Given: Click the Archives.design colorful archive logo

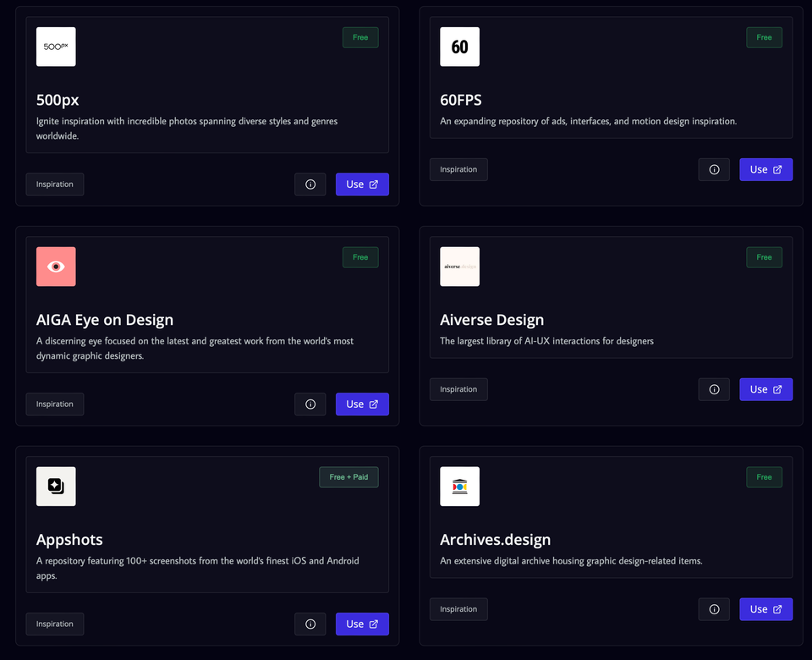Looking at the screenshot, I should [x=459, y=487].
